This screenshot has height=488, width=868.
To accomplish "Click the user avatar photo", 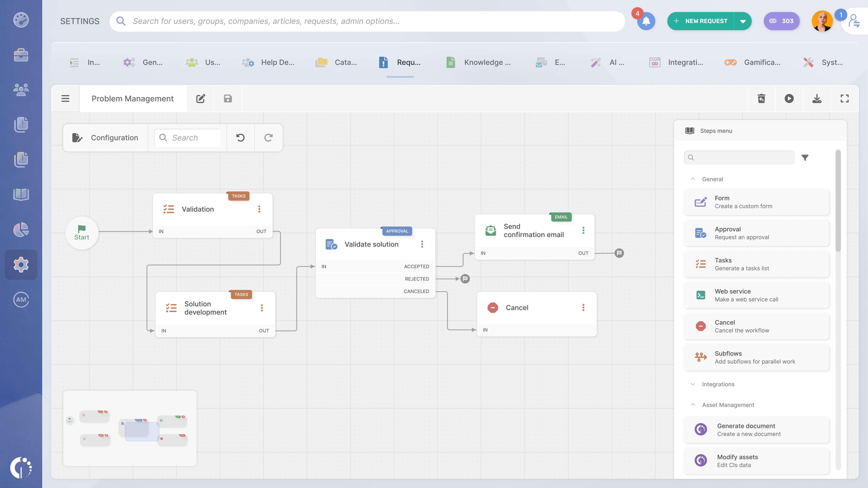I will pos(822,21).
